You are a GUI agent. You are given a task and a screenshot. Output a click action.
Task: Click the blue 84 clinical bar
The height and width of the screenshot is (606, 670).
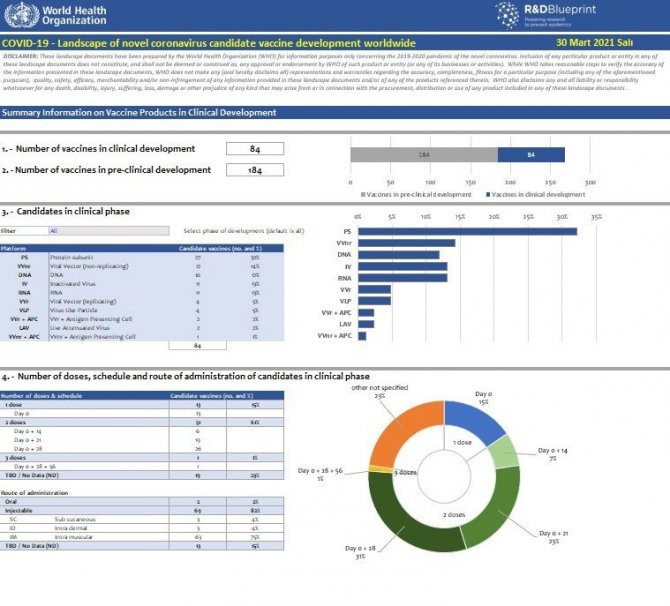tap(531, 155)
